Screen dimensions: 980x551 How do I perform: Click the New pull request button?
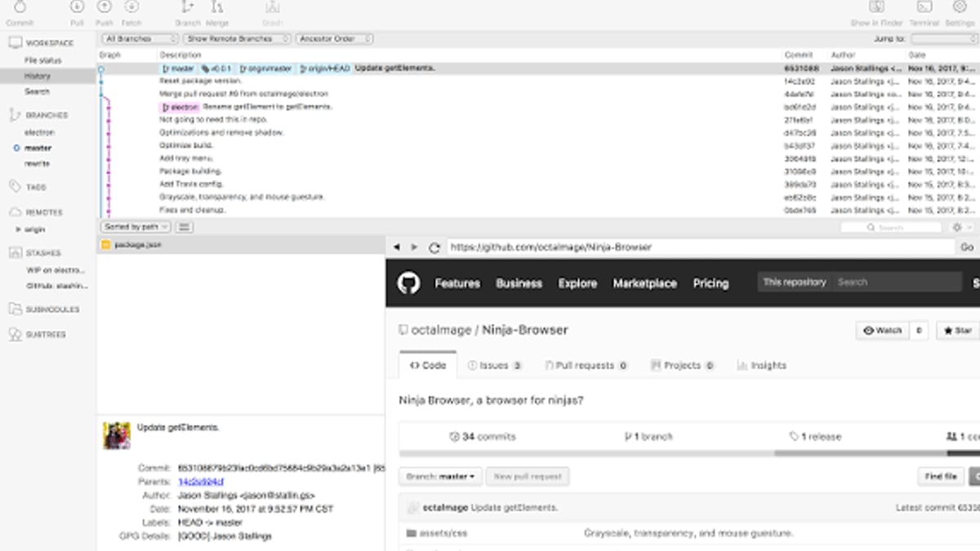pyautogui.click(x=528, y=477)
